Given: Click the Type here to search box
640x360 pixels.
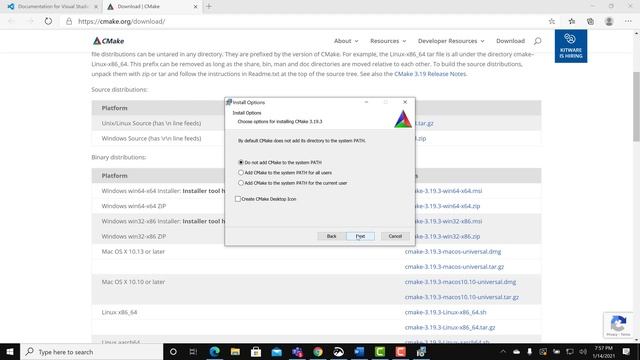Looking at the screenshot, I should point(91,351).
